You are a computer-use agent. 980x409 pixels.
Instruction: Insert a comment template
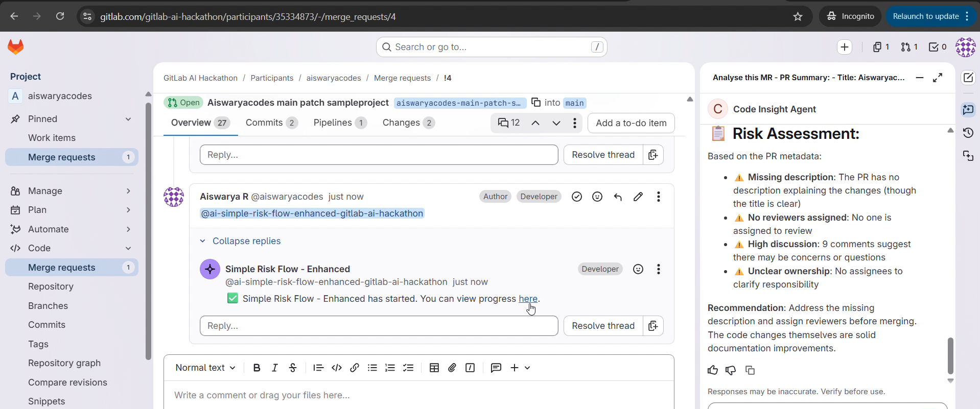(x=496, y=368)
